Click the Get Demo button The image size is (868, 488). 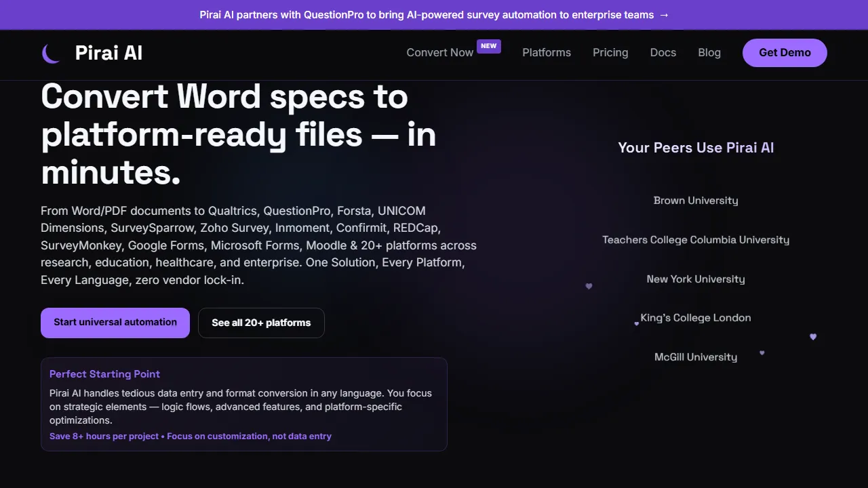point(785,52)
